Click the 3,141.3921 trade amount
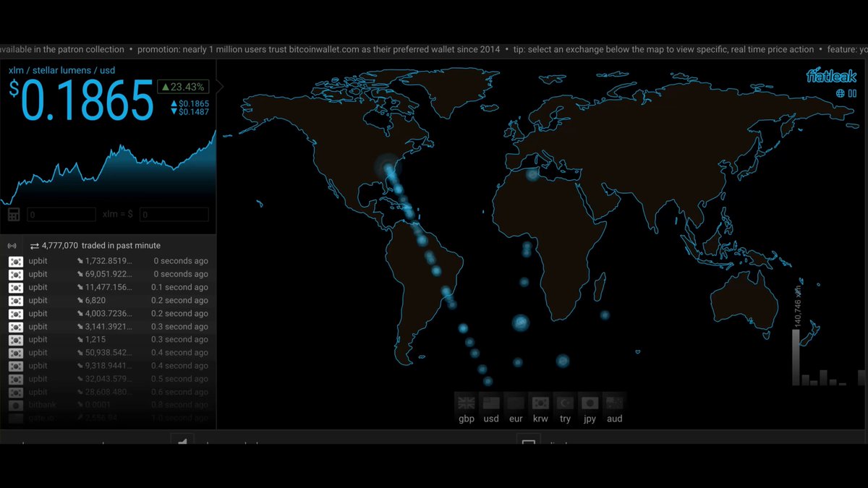This screenshot has height=488, width=868. point(109,327)
